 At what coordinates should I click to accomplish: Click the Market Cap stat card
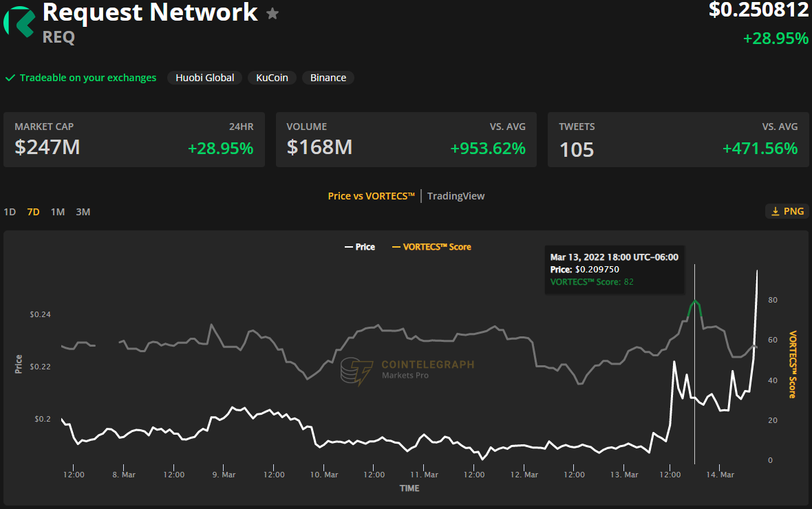click(134, 140)
